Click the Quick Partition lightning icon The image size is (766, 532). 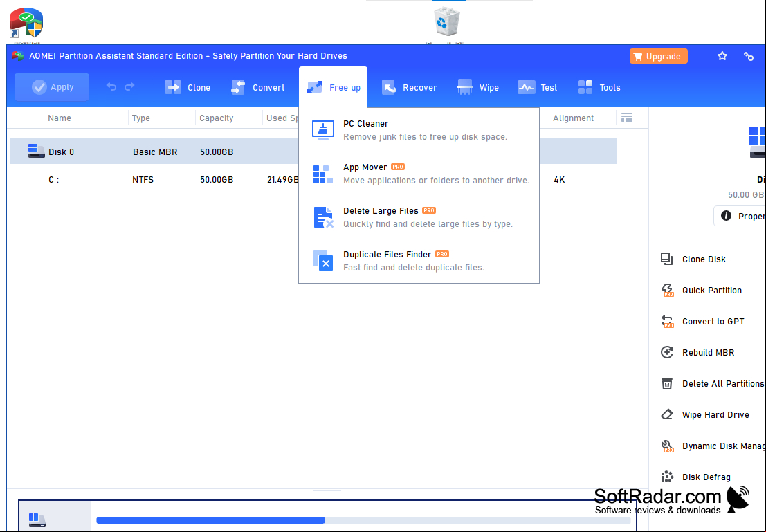(667, 290)
